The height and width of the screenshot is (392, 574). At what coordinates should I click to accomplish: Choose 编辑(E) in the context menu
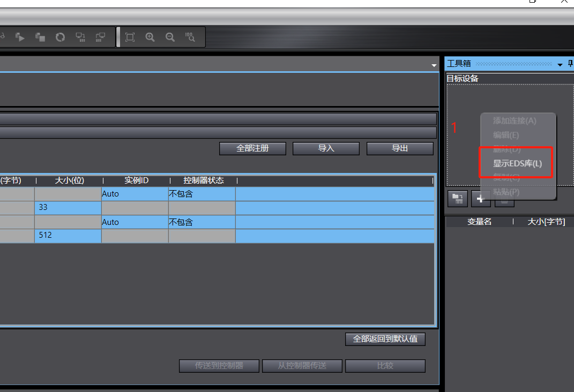tap(505, 135)
